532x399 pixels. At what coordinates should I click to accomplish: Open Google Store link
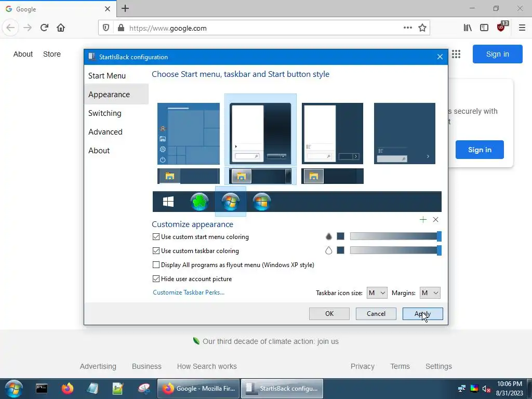52,54
